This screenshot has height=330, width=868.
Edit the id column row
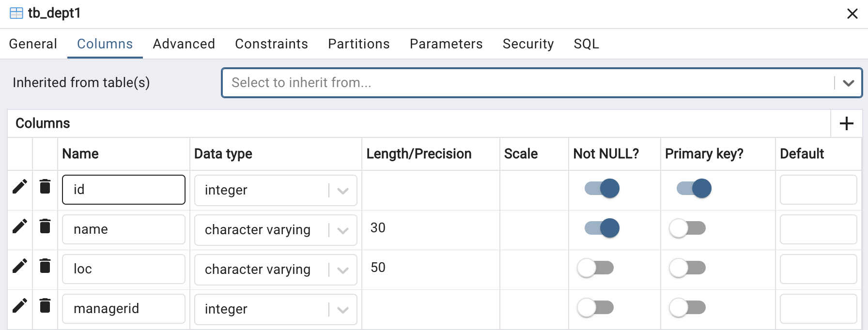click(20, 186)
